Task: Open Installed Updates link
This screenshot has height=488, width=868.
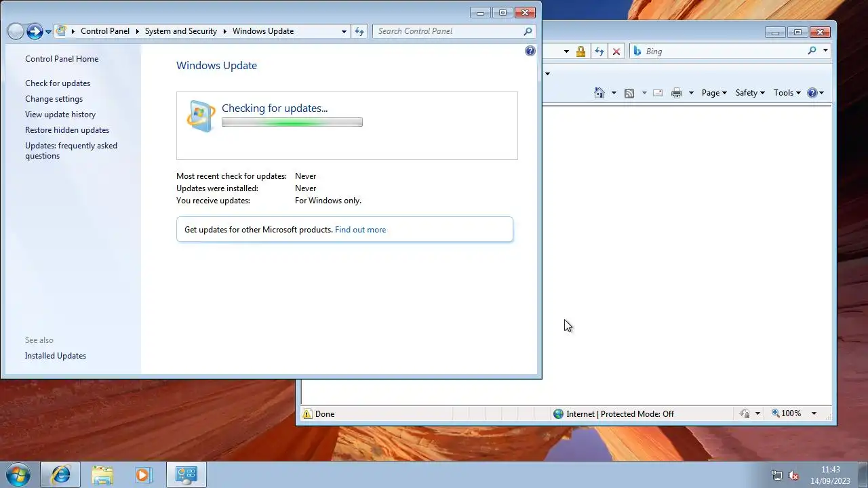Action: [x=56, y=356]
